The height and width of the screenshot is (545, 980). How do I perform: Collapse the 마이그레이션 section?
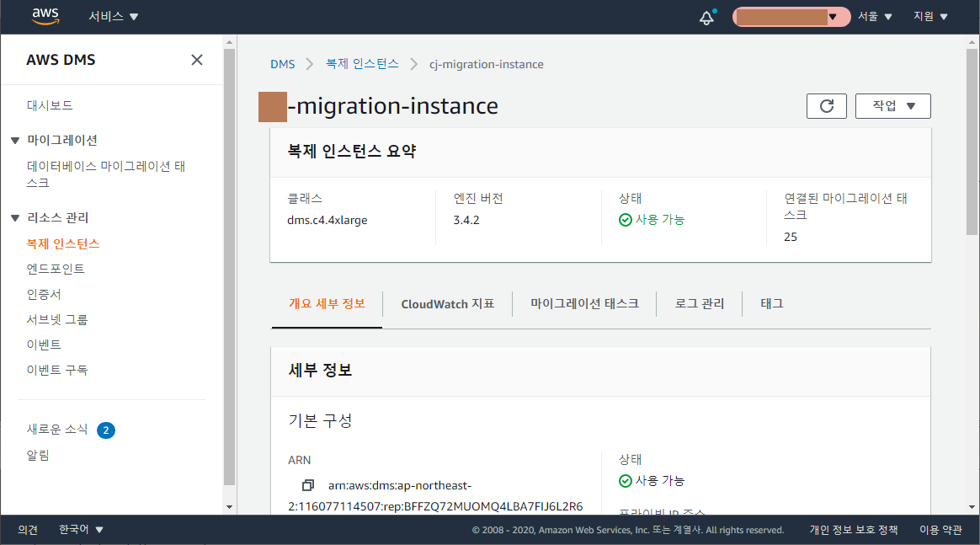(x=15, y=141)
